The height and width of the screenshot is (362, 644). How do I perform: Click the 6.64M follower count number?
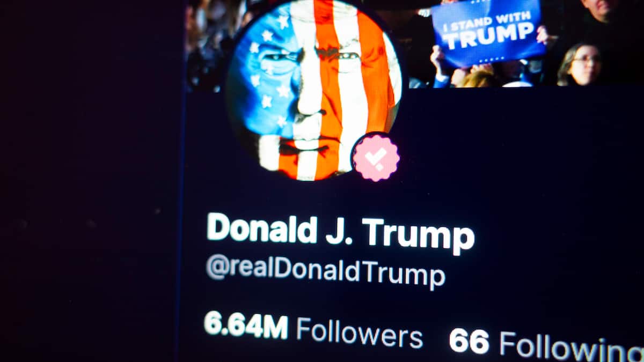(246, 325)
